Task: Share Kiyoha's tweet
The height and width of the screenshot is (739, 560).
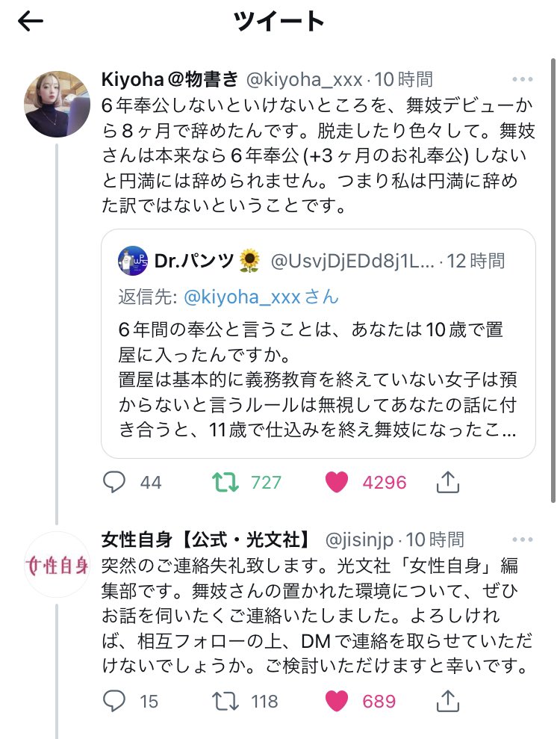Action: [x=447, y=483]
